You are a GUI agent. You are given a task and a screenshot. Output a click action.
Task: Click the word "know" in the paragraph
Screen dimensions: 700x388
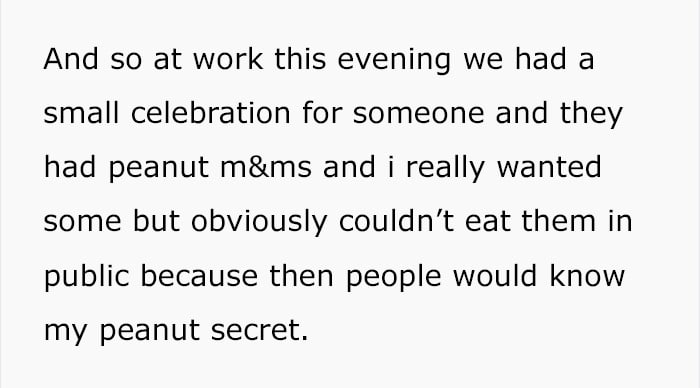click(x=587, y=275)
